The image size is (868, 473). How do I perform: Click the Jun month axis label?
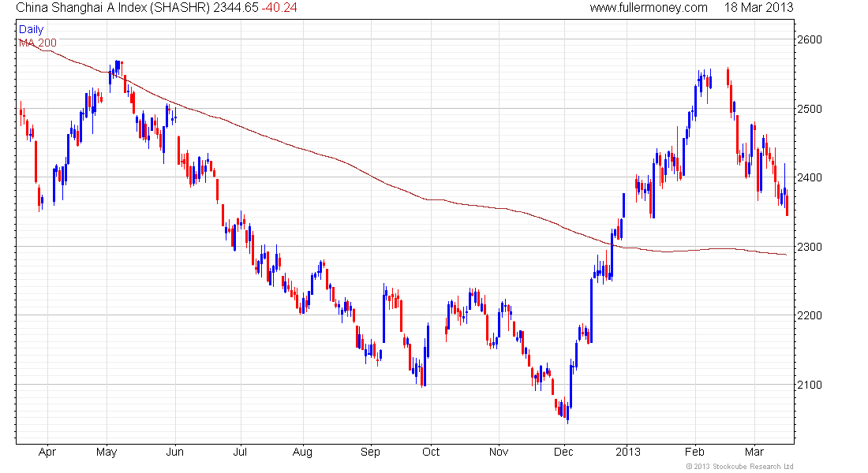(x=175, y=452)
